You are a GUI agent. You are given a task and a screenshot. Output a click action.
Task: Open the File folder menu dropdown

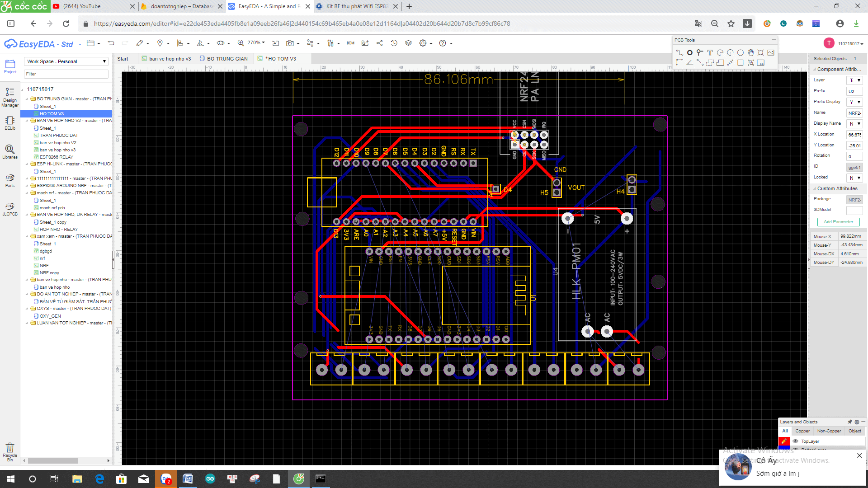(x=93, y=43)
